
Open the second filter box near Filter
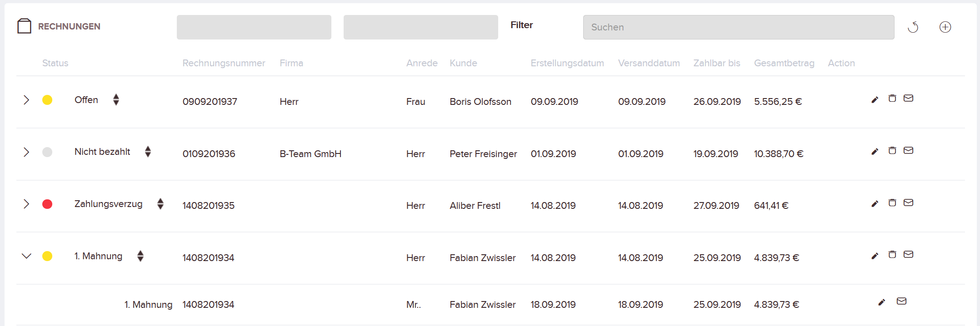[421, 27]
